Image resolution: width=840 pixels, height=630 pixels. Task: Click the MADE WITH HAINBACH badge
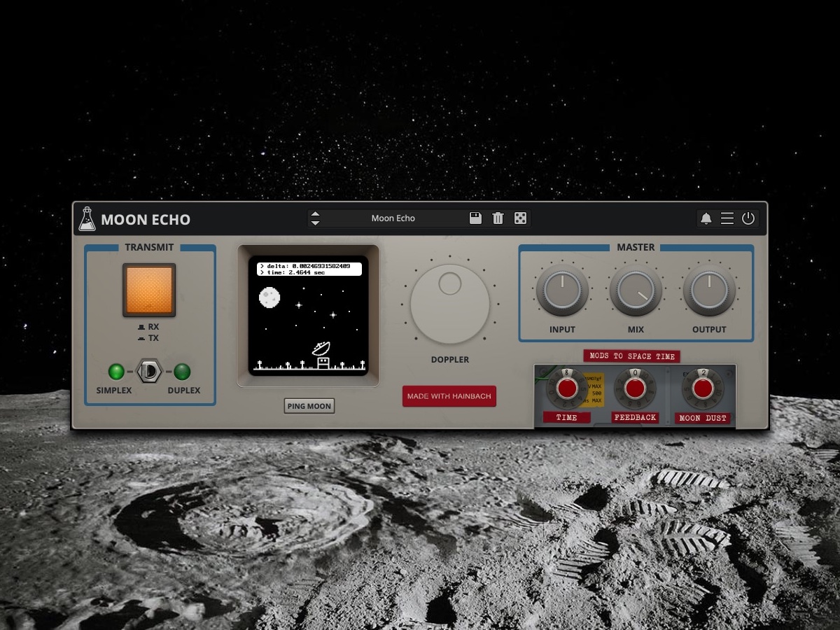point(449,395)
